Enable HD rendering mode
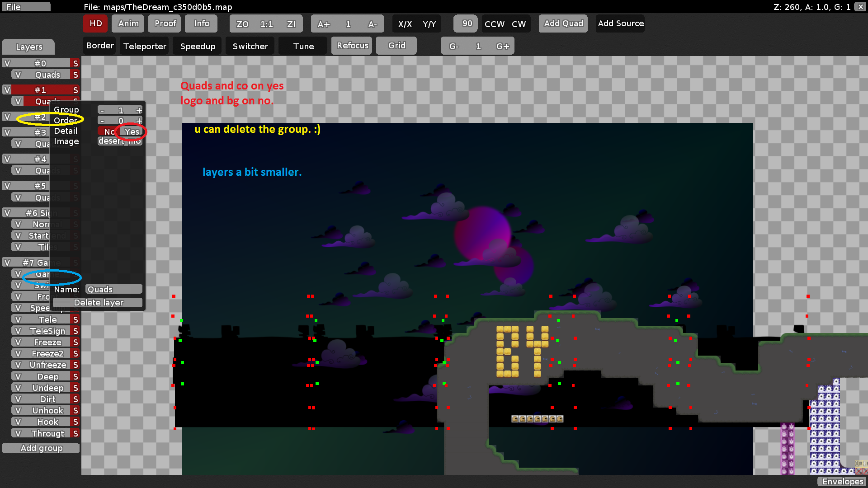The image size is (868, 488). tap(95, 23)
